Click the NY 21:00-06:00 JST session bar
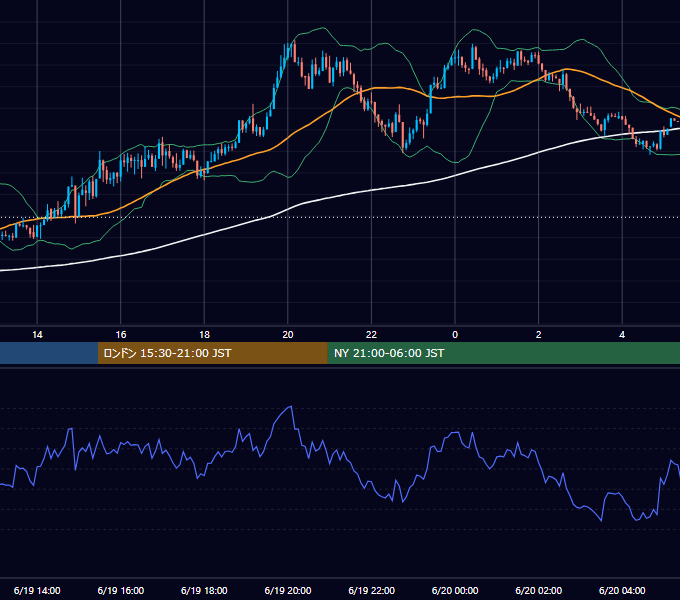Image resolution: width=680 pixels, height=600 pixels. [x=503, y=353]
